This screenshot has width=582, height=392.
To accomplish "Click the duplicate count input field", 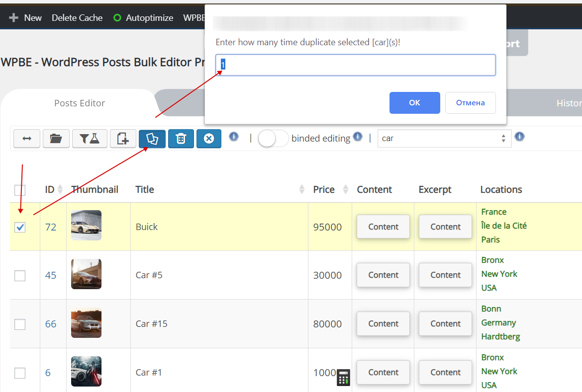I will pyautogui.click(x=355, y=65).
